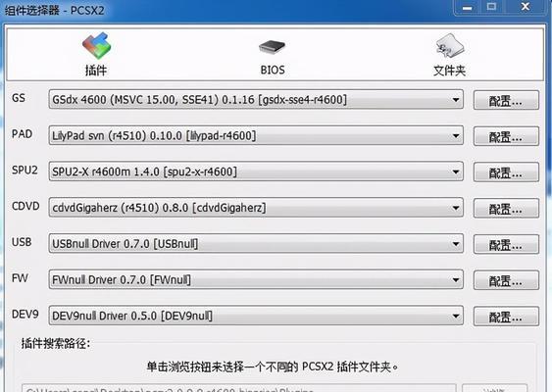The height and width of the screenshot is (392, 552).
Task: Open the FWnull Driver combo box
Action: [256, 279]
